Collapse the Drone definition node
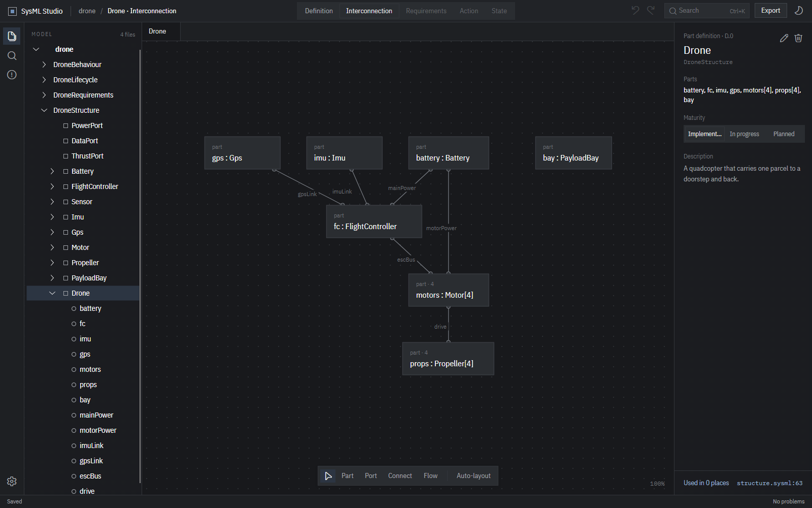This screenshot has height=508, width=812. [x=52, y=293]
